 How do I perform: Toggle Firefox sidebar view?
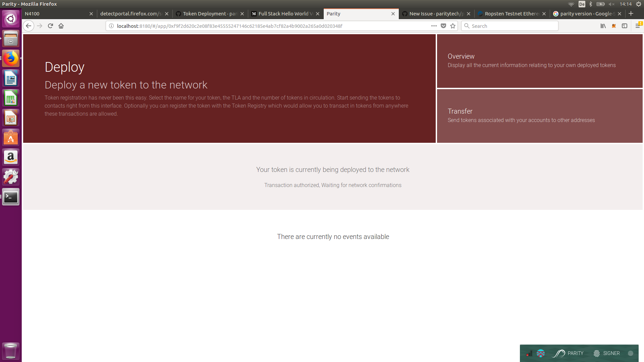[625, 26]
